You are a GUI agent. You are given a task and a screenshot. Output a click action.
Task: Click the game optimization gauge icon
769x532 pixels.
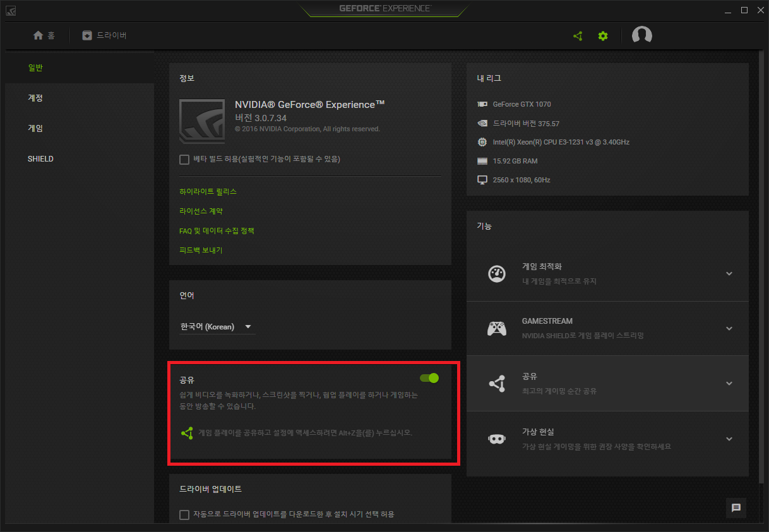(x=497, y=273)
